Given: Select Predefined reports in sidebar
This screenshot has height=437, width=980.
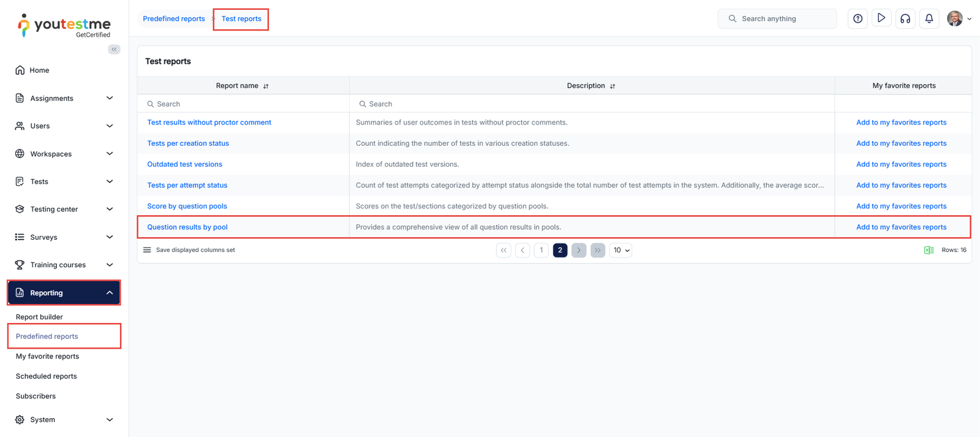Looking at the screenshot, I should 47,336.
